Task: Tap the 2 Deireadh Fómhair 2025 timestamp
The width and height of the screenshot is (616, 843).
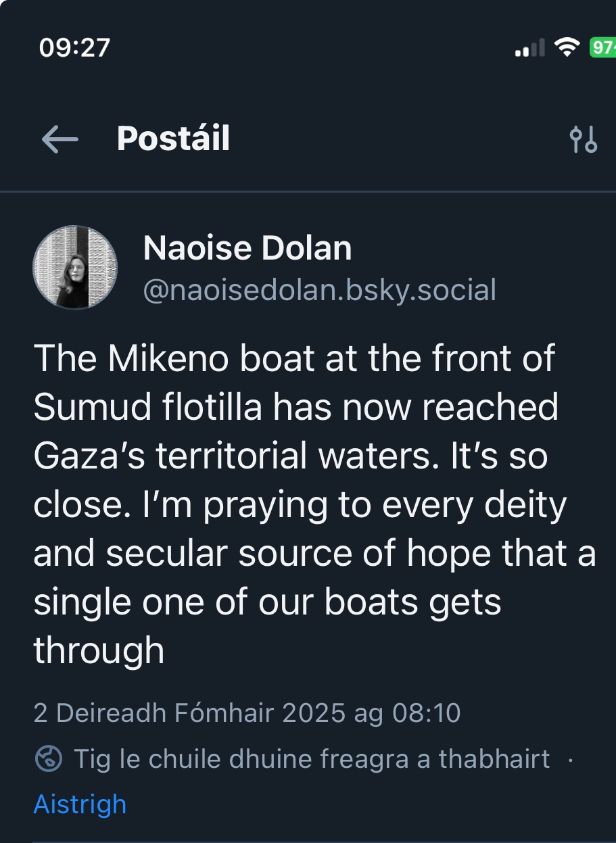Action: coord(247,713)
